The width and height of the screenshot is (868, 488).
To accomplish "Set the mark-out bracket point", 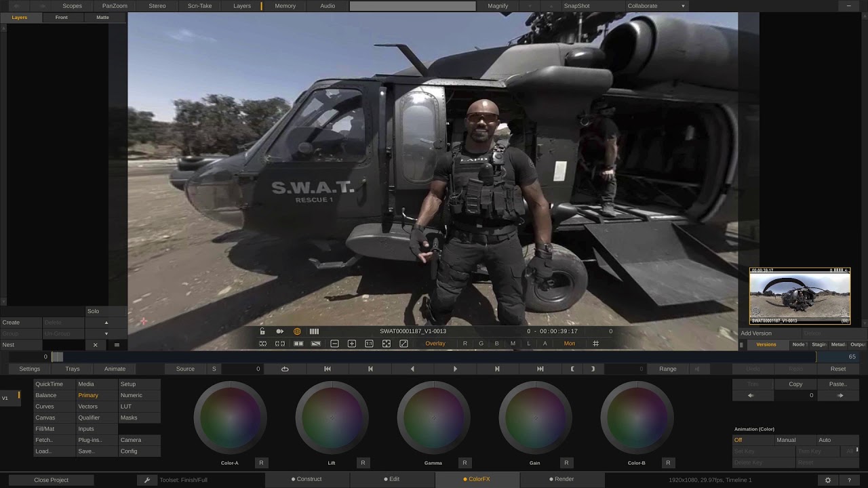I will 593,369.
